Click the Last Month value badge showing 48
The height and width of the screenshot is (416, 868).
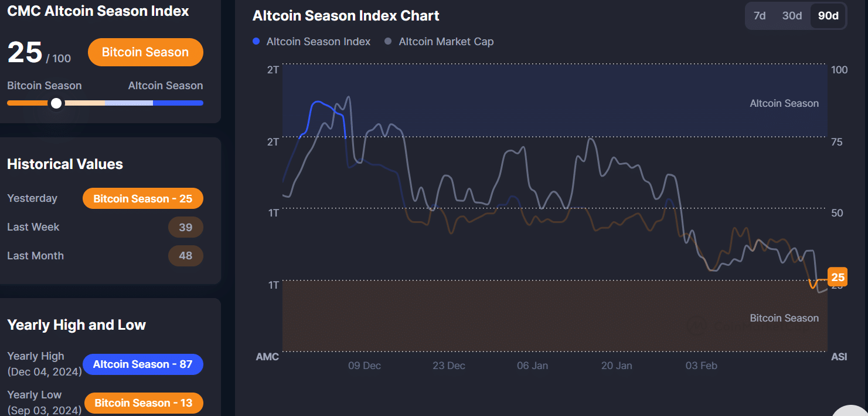coord(186,256)
